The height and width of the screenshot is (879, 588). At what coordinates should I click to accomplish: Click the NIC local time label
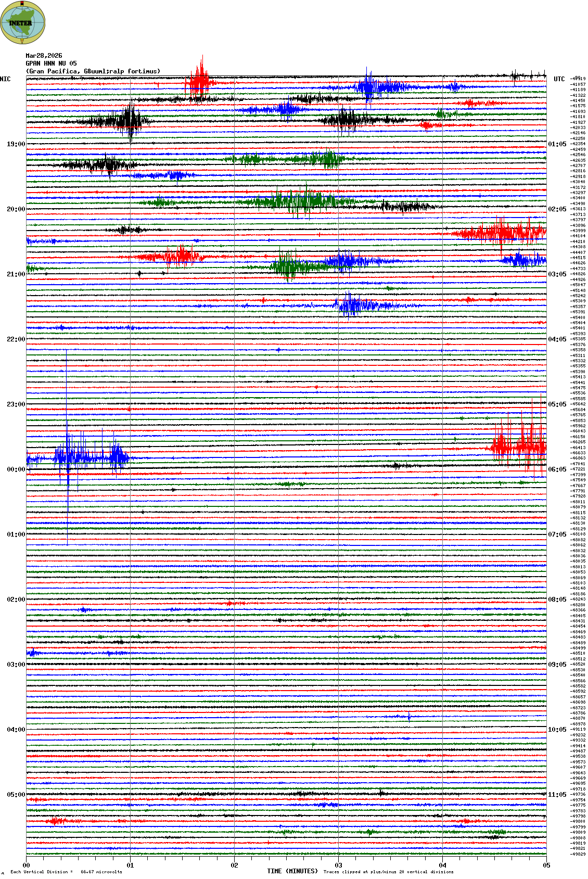[x=5, y=79]
